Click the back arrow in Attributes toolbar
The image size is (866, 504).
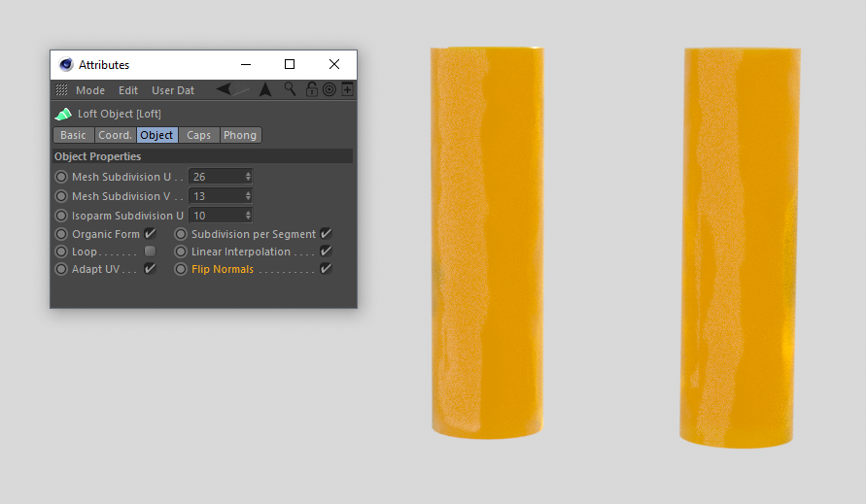224,89
